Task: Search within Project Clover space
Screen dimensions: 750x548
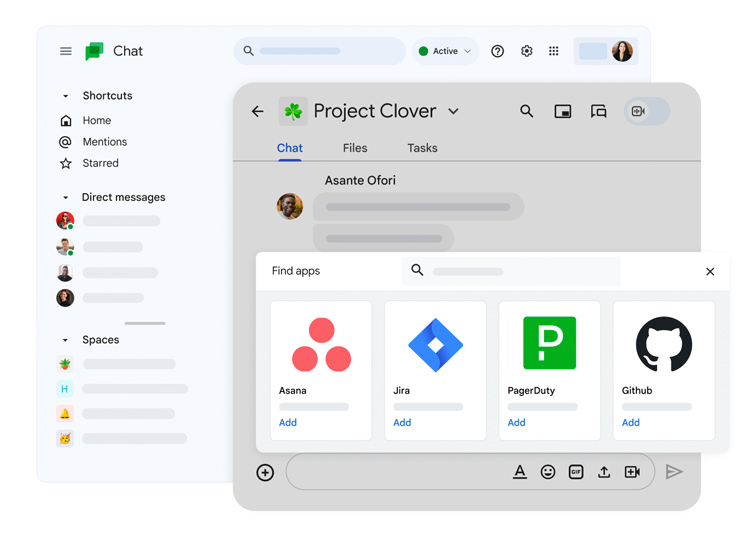Action: click(527, 111)
